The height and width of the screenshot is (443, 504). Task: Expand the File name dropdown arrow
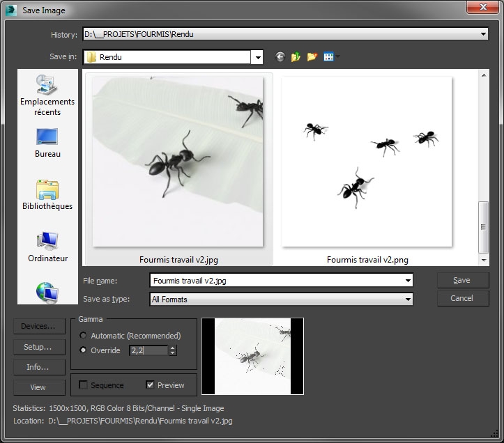pyautogui.click(x=408, y=281)
